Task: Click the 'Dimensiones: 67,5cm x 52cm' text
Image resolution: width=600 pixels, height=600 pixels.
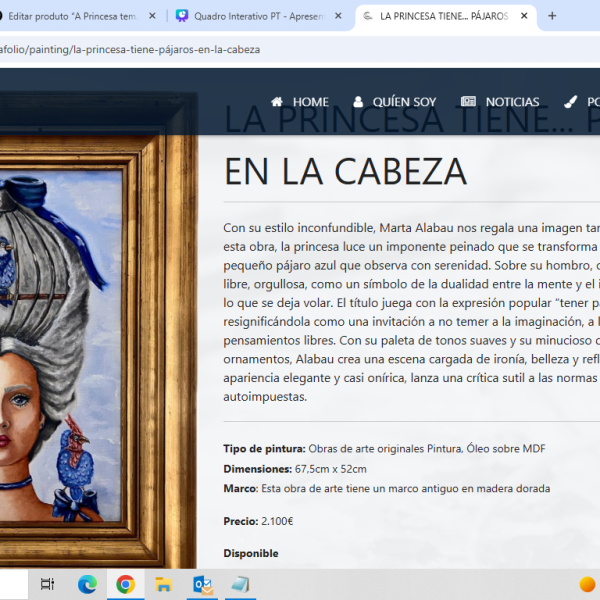Action: coord(295,469)
